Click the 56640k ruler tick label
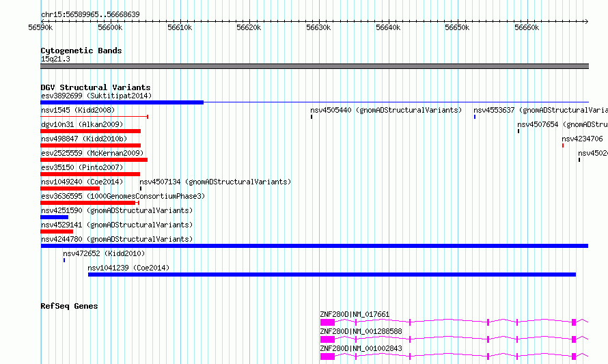The width and height of the screenshot is (608, 364). tap(388, 27)
